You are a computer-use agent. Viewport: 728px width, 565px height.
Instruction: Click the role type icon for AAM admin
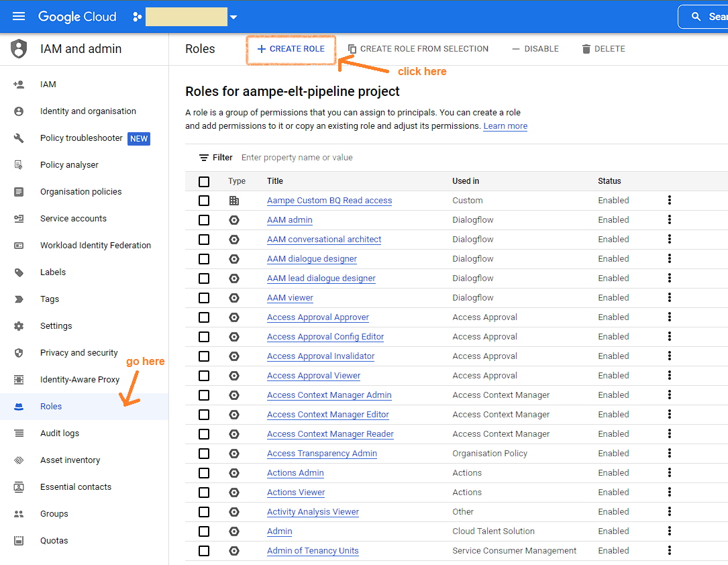point(234,220)
